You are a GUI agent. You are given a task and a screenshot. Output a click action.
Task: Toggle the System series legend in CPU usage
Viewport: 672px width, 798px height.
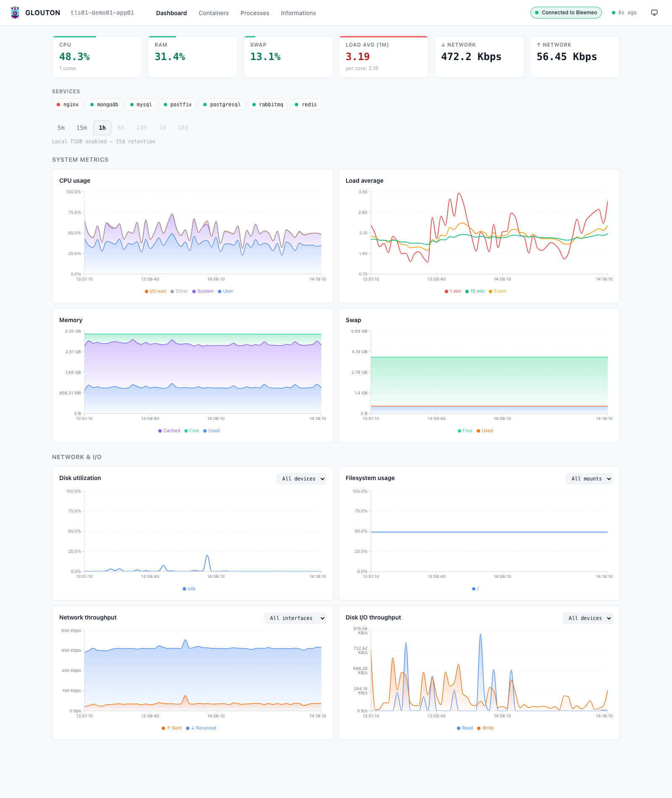click(x=203, y=291)
